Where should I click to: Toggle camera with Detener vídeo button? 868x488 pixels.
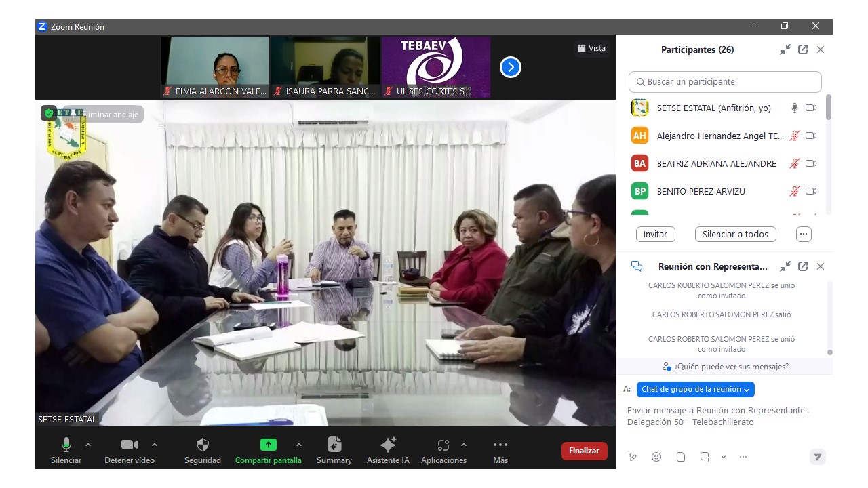tap(130, 445)
